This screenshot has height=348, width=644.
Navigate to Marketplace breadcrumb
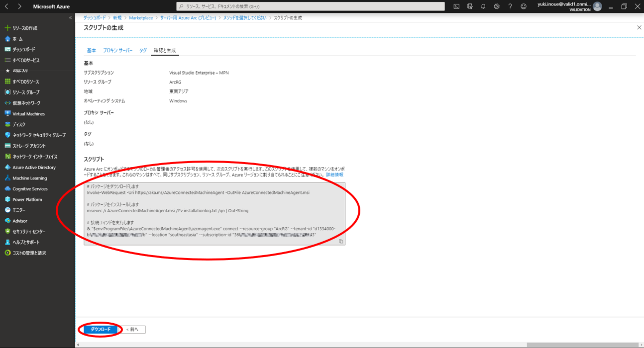(x=141, y=18)
